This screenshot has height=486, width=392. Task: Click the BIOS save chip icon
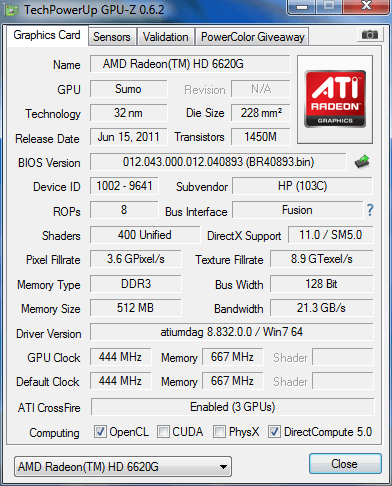coord(362,162)
